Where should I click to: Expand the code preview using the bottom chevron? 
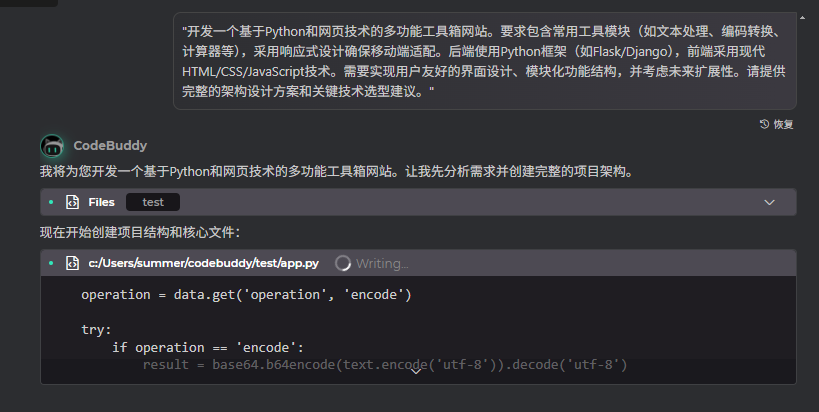[x=417, y=373]
